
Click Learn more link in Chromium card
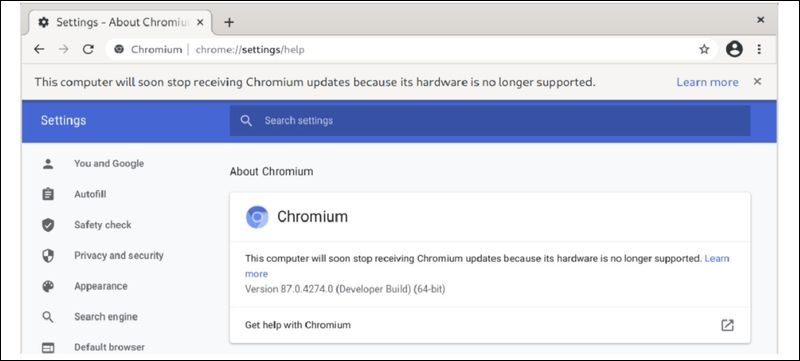click(717, 259)
